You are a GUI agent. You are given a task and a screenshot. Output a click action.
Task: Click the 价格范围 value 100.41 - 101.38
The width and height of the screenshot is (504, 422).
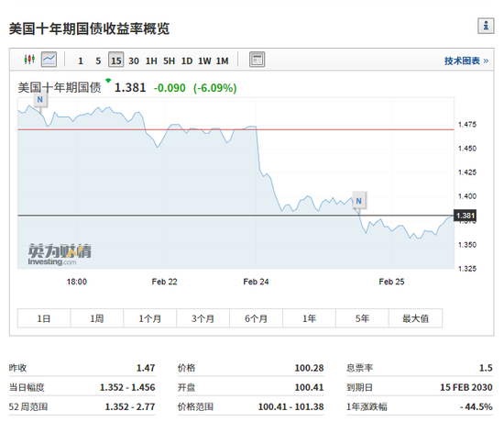pos(290,406)
